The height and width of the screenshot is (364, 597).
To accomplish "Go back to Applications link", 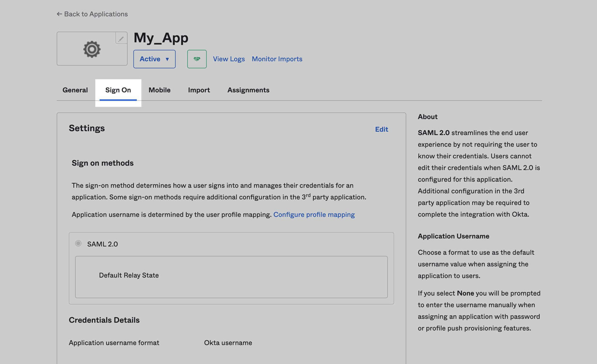I will (92, 14).
